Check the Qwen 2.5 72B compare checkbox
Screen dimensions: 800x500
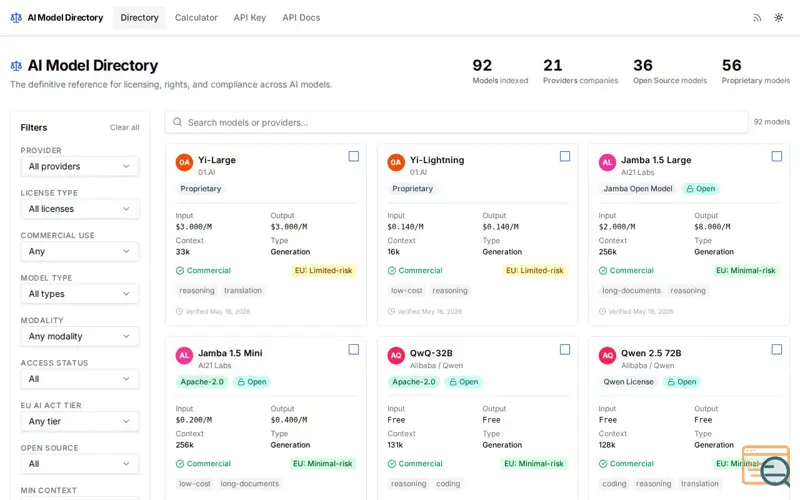(x=777, y=350)
